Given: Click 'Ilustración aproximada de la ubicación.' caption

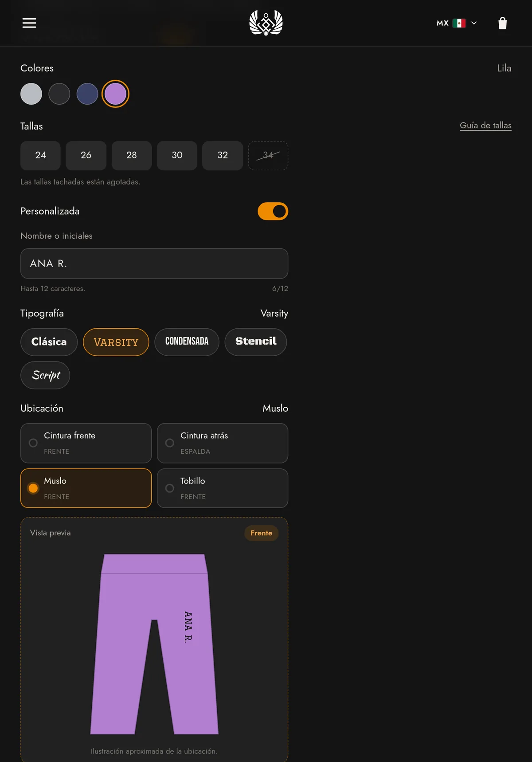Looking at the screenshot, I should point(154,751).
